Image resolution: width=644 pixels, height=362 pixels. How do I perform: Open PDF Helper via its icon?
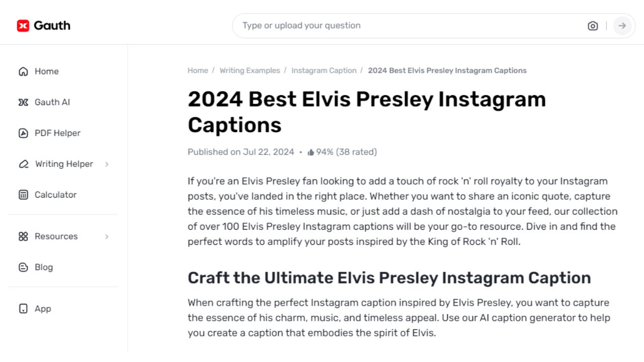(23, 133)
